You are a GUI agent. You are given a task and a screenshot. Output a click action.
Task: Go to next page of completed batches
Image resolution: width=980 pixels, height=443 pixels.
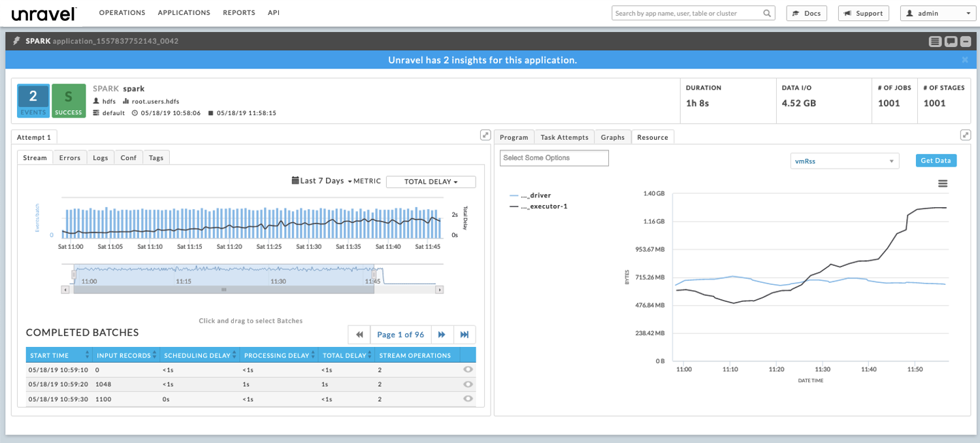coord(442,335)
